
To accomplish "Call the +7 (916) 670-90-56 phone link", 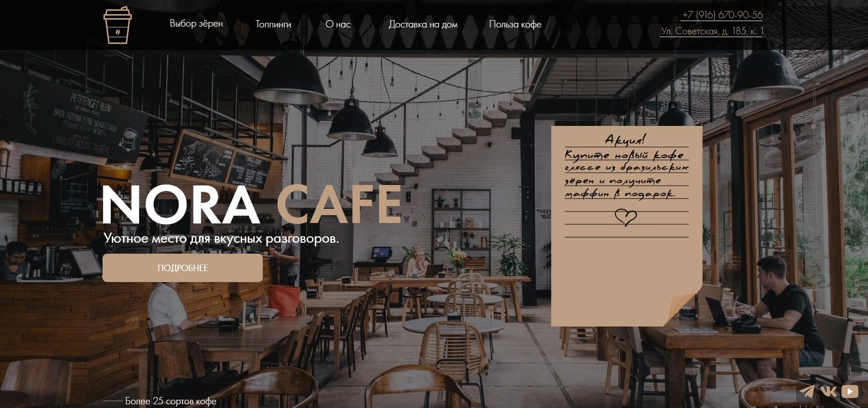I will 722,15.
